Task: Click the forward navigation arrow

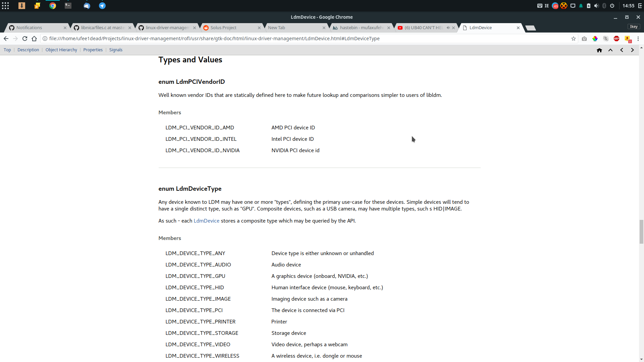Action: tap(15, 39)
